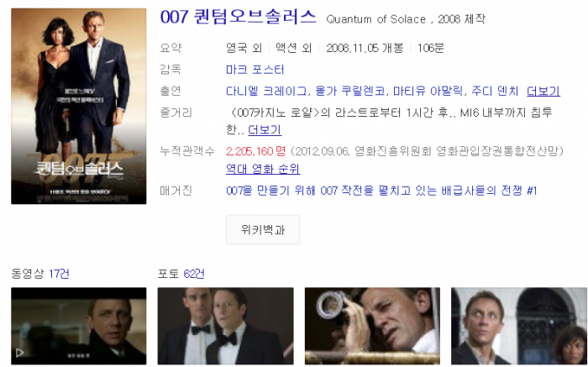This screenshot has width=588, height=367.
Task: Open the 007 퀀텀오브솔러스 title link
Action: tap(238, 18)
